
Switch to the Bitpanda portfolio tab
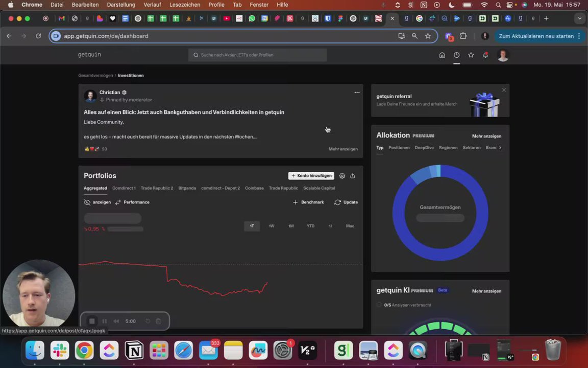tap(187, 188)
